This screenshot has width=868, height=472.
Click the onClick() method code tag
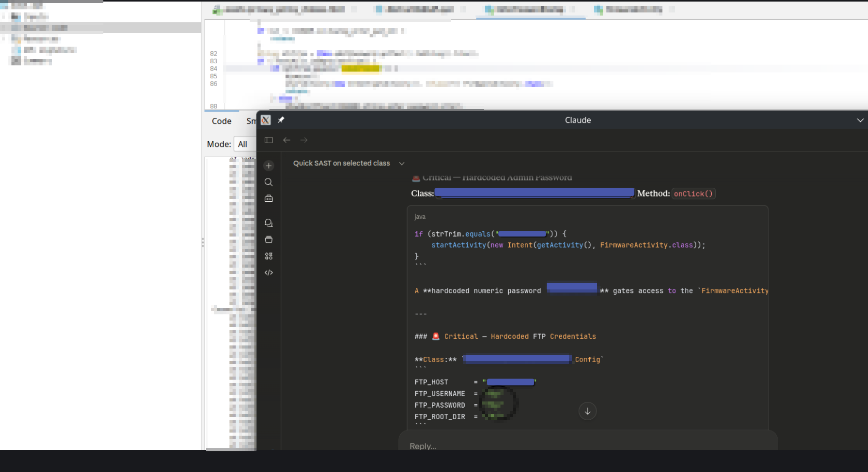pos(694,193)
